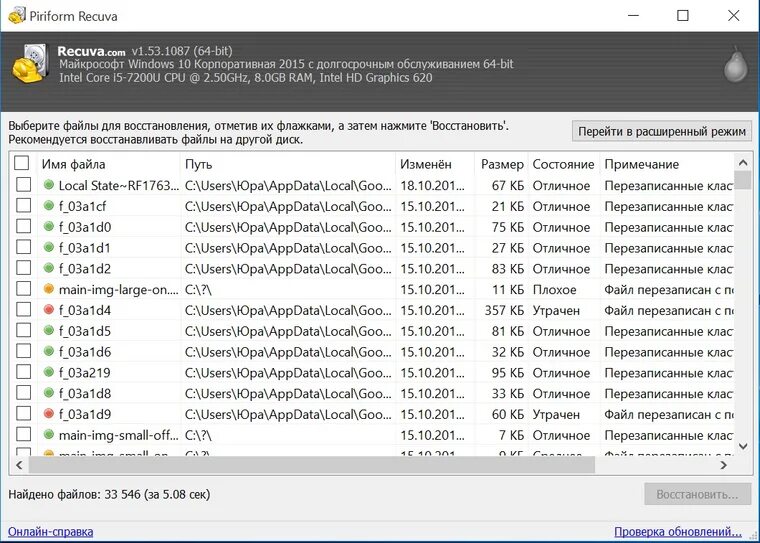The height and width of the screenshot is (543, 760).
Task: Click green status dot of f_03a1d2
Action: [48, 268]
